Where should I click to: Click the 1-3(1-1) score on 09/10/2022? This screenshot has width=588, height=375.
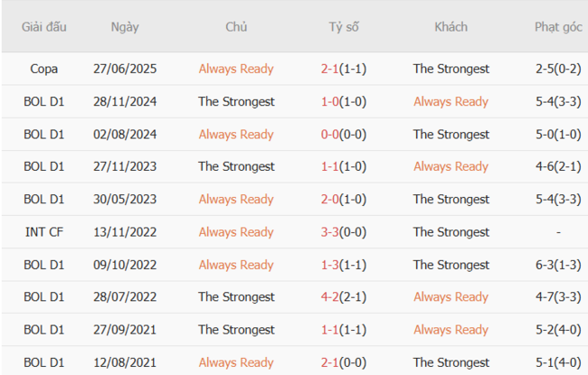click(344, 265)
